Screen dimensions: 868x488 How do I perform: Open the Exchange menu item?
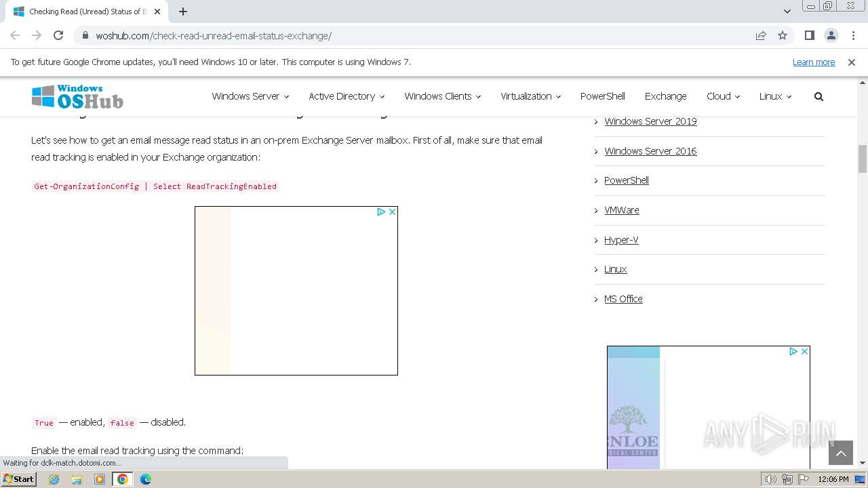click(666, 96)
